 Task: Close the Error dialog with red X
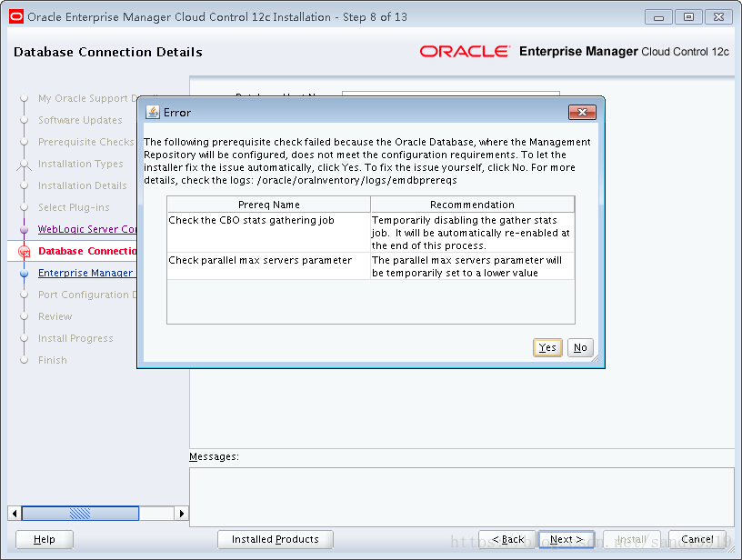[582, 112]
